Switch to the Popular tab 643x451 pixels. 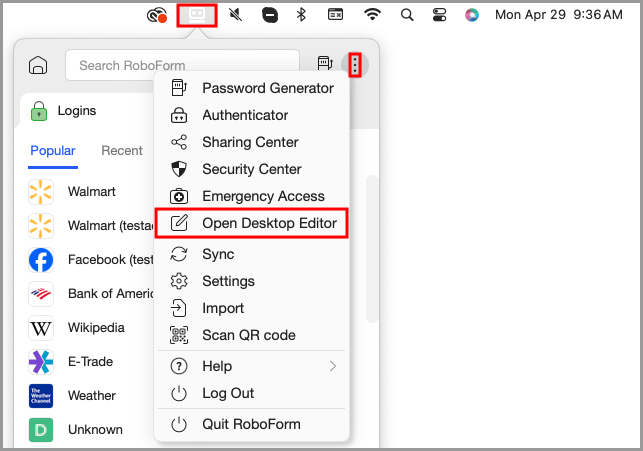click(53, 151)
